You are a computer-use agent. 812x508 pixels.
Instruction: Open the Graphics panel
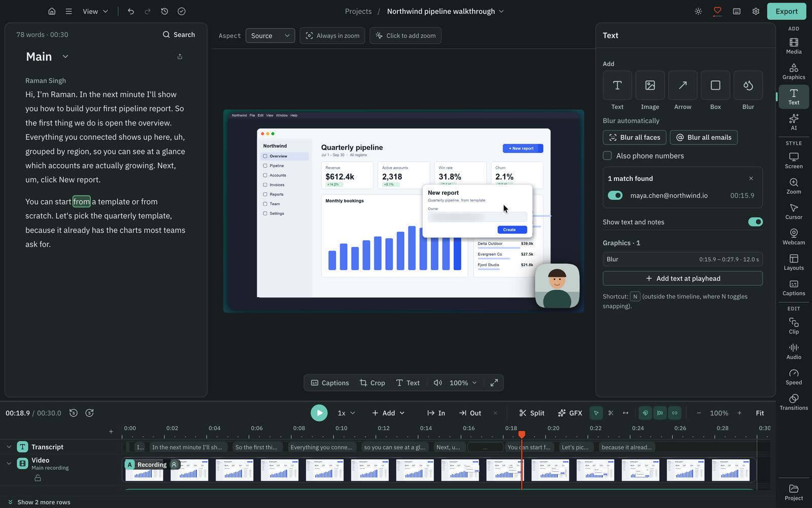[x=794, y=71]
